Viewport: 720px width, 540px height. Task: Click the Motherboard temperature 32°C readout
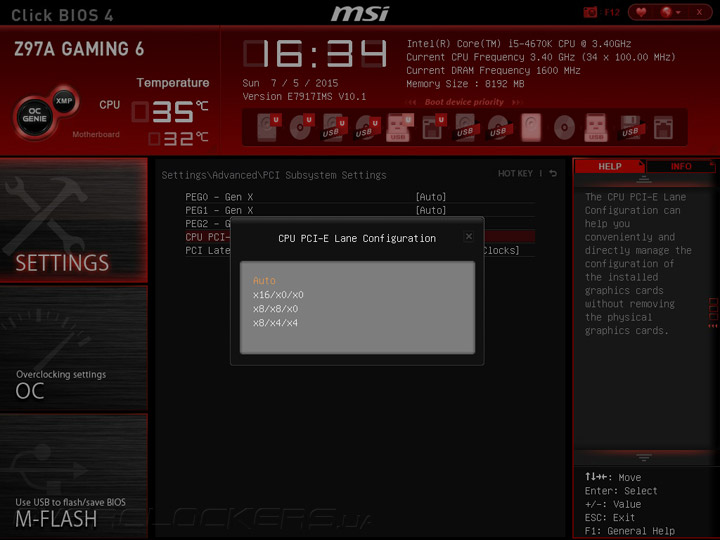(x=179, y=137)
